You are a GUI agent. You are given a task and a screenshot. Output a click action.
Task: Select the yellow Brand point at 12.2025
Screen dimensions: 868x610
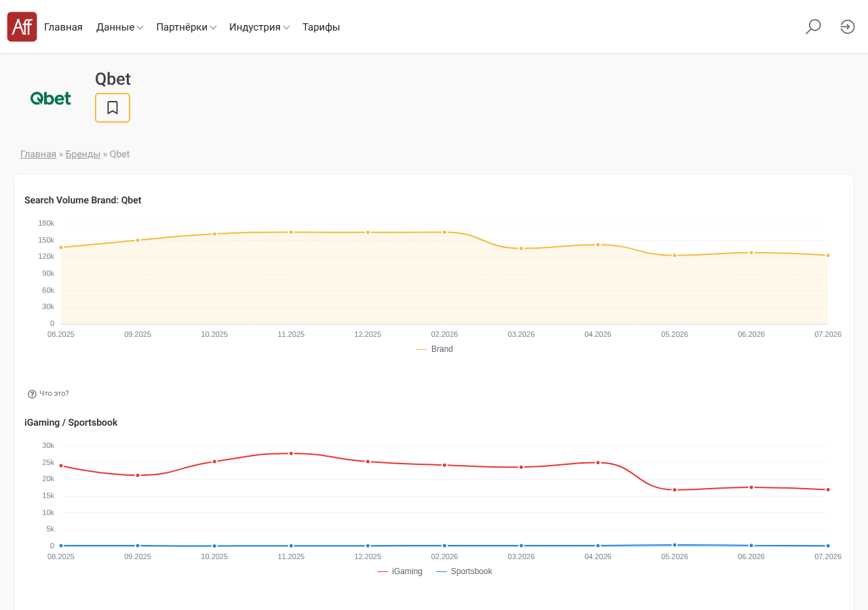click(x=368, y=232)
